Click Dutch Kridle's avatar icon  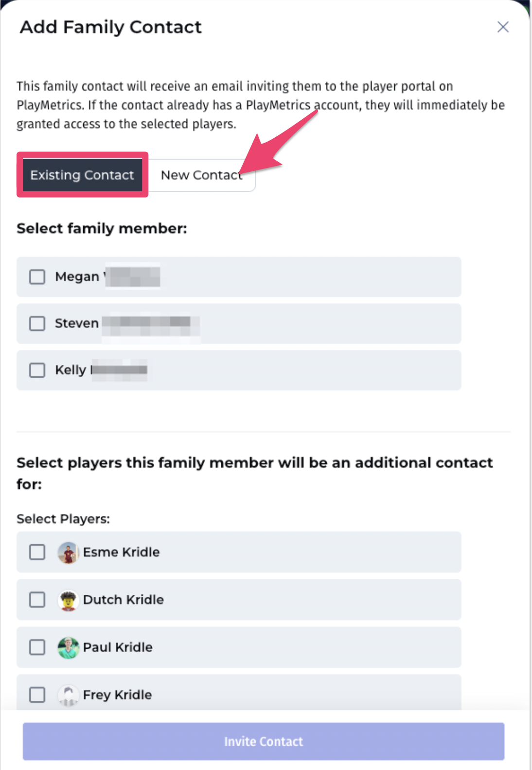coord(68,600)
